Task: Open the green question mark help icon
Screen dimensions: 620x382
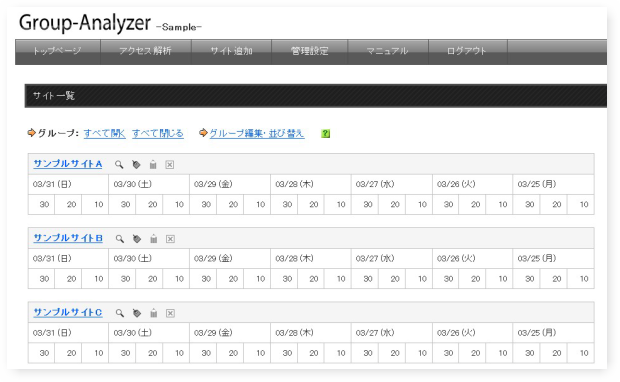Action: pyautogui.click(x=325, y=134)
